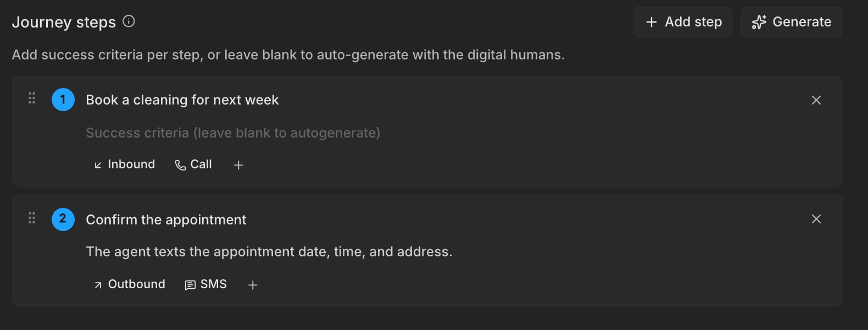The height and width of the screenshot is (330, 868).
Task: Click the drag handle of step 2
Action: pos(32,218)
